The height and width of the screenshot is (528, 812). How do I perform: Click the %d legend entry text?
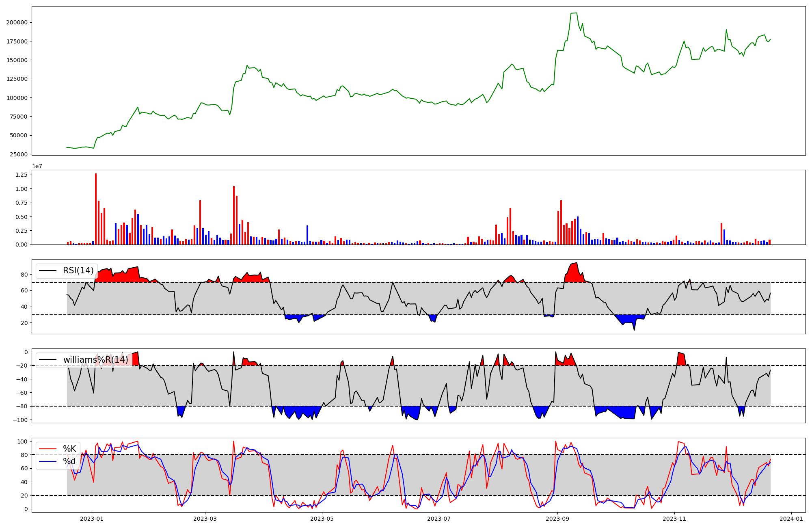[69, 461]
